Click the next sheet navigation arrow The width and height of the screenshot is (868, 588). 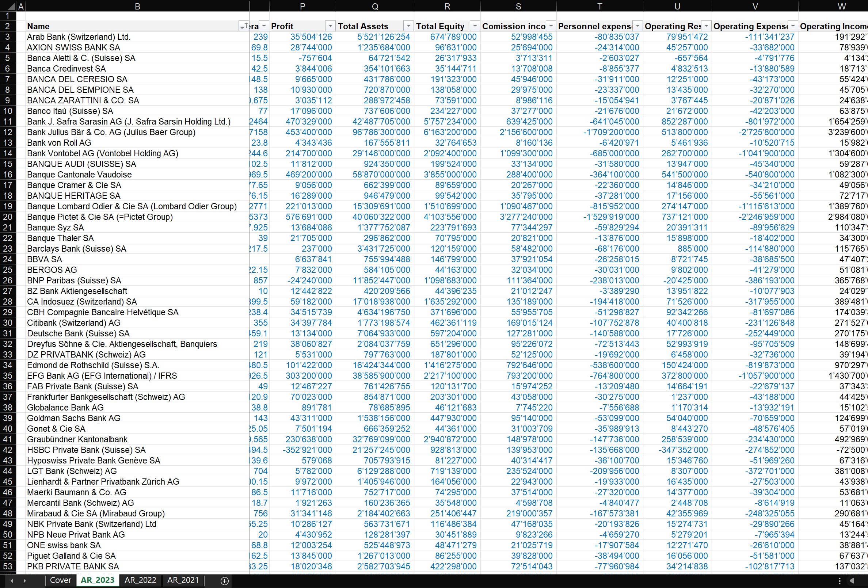[x=24, y=581]
